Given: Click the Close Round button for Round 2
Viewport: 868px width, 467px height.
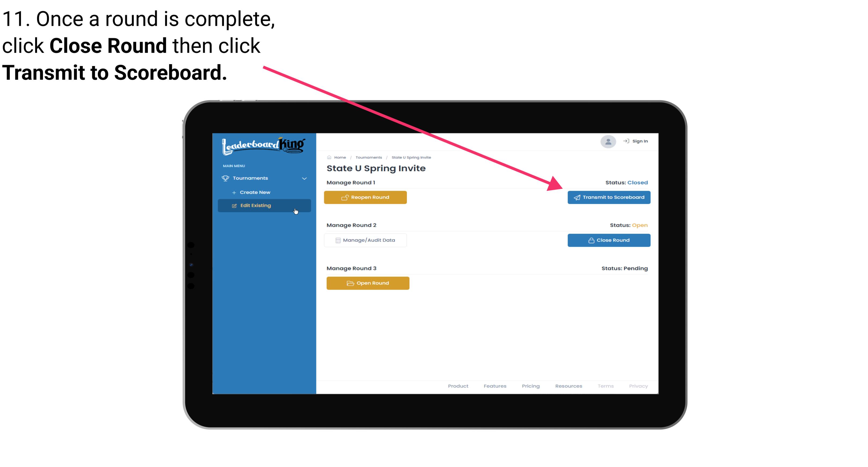Looking at the screenshot, I should pyautogui.click(x=609, y=240).
